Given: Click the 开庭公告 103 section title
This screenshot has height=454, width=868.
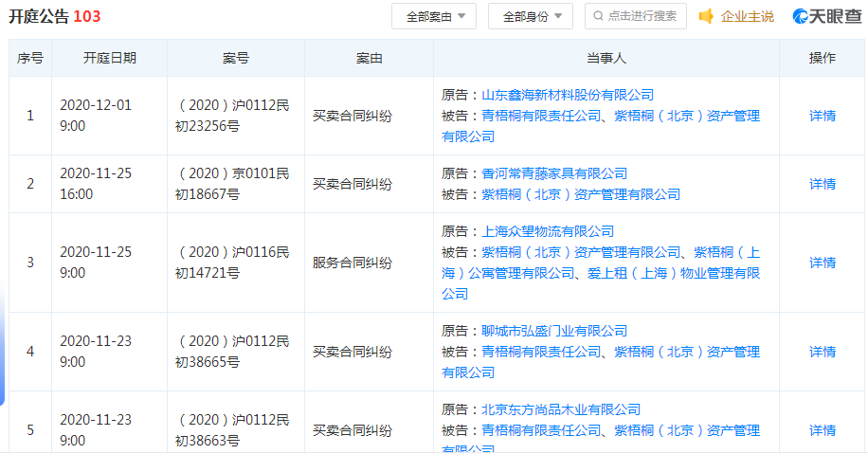Looking at the screenshot, I should pos(55,16).
